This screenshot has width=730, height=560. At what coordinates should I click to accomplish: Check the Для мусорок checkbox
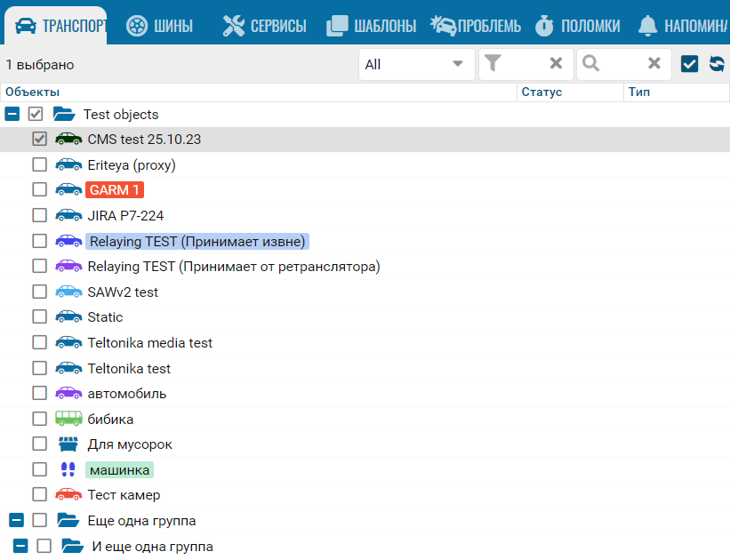click(x=40, y=444)
